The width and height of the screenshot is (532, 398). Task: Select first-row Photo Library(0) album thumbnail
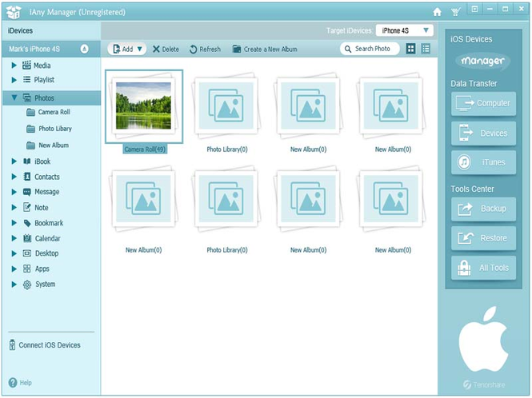tap(226, 105)
